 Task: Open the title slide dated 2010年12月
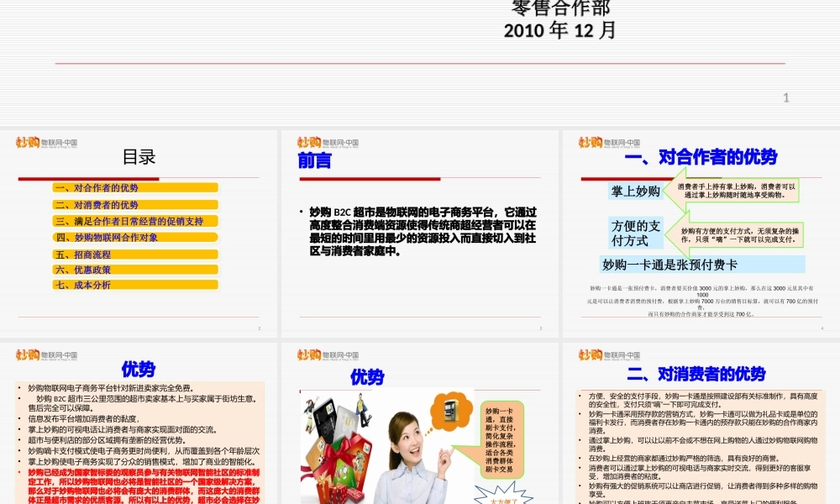click(x=420, y=61)
